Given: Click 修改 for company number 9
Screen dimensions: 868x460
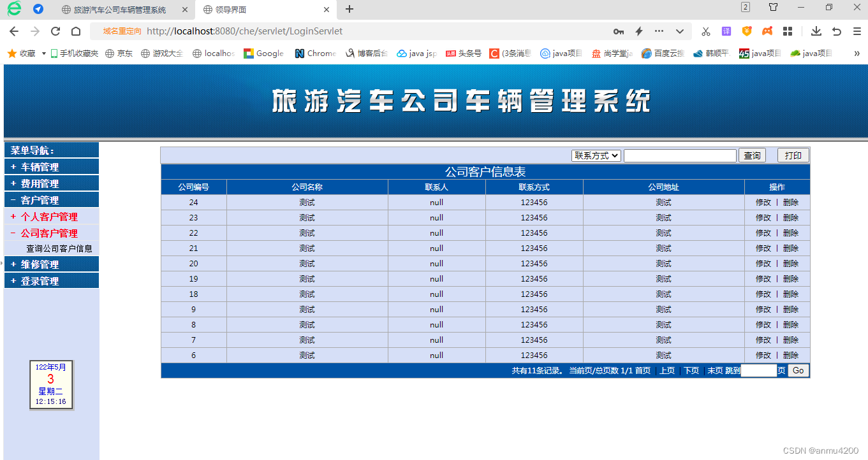Looking at the screenshot, I should [x=763, y=310].
